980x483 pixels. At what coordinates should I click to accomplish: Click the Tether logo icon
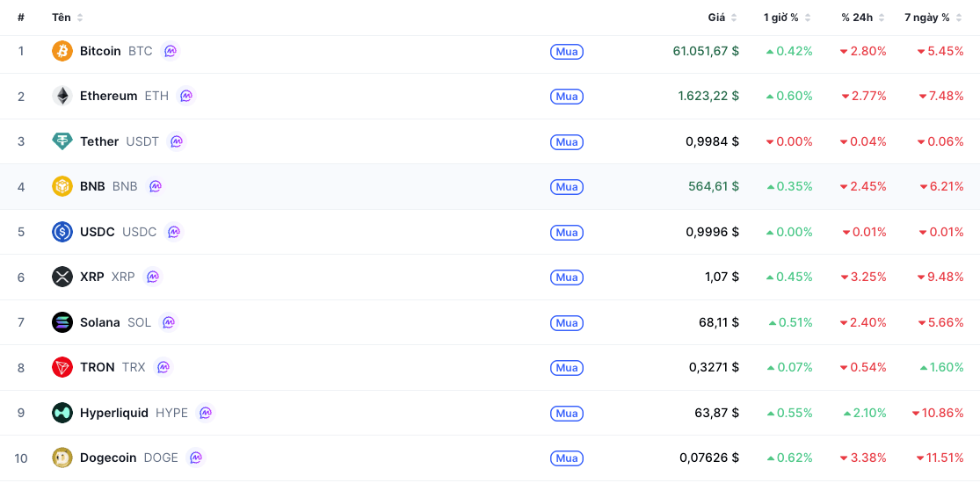[x=62, y=141]
